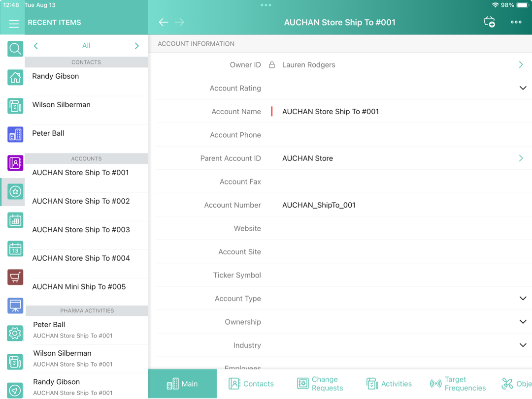The height and width of the screenshot is (399, 532).
Task: Open the three-dot more options menu
Action: 516,22
